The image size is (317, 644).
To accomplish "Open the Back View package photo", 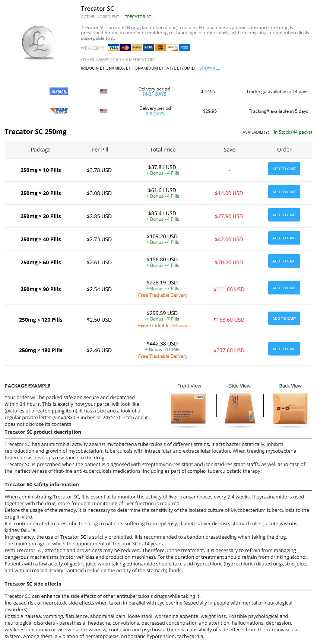I will 290,409.
